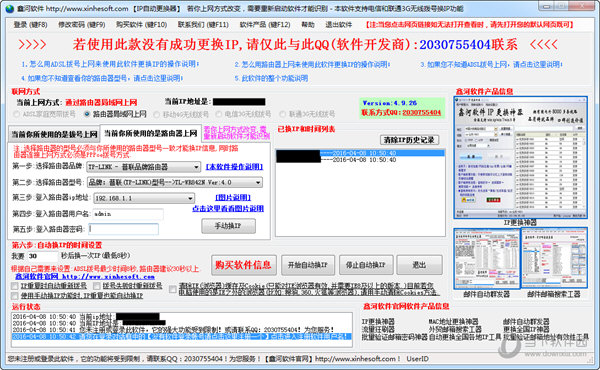
Task: Open help link 5 此软件的整个功能说明
Action: (271, 78)
